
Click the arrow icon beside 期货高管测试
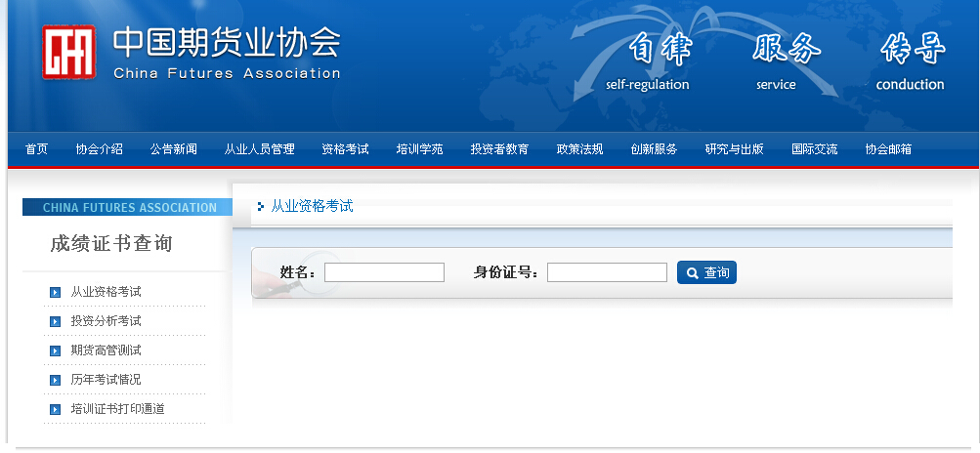tap(55, 350)
